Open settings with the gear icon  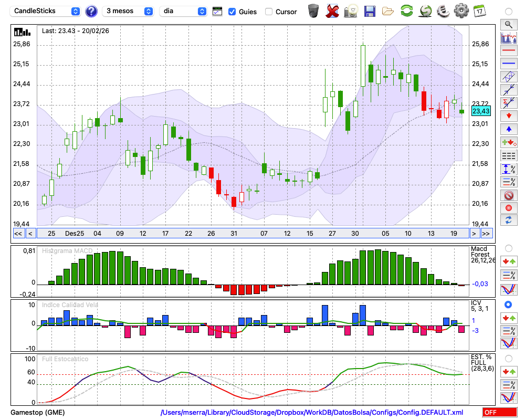461,11
